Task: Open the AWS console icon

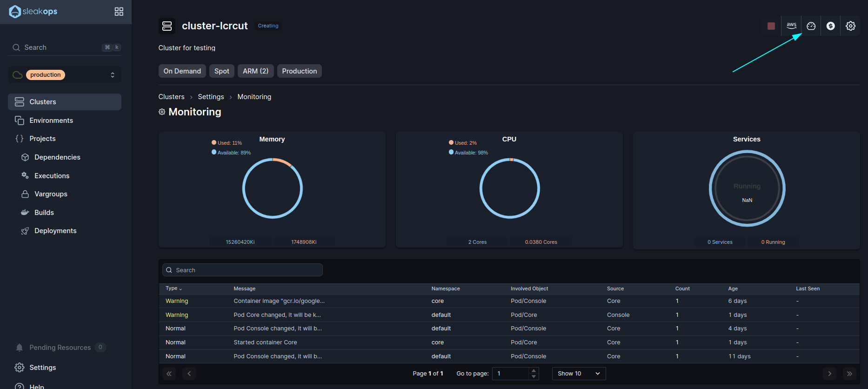Action: coord(791,26)
